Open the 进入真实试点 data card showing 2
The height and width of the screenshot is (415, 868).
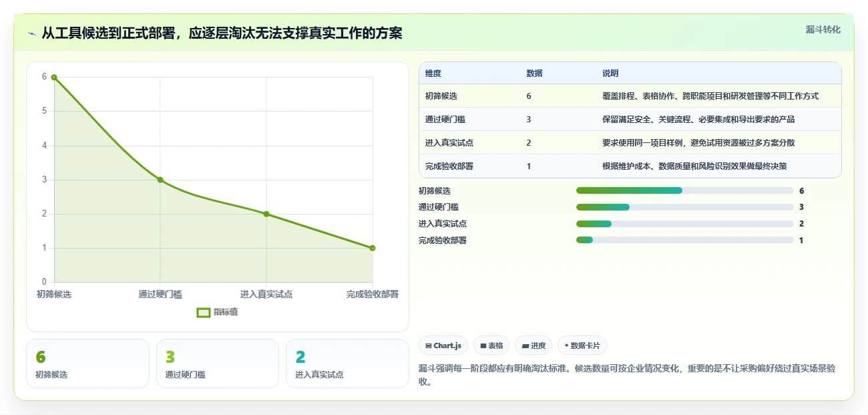(x=347, y=364)
